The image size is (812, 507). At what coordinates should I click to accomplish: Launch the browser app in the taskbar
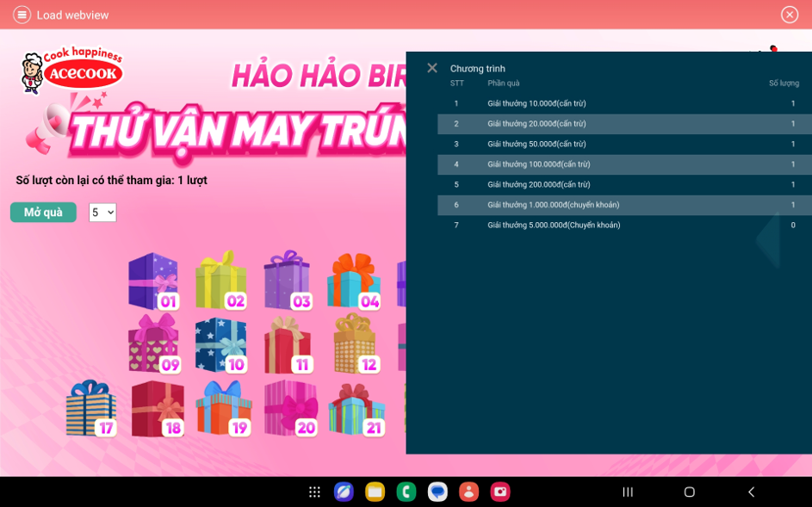[344, 492]
